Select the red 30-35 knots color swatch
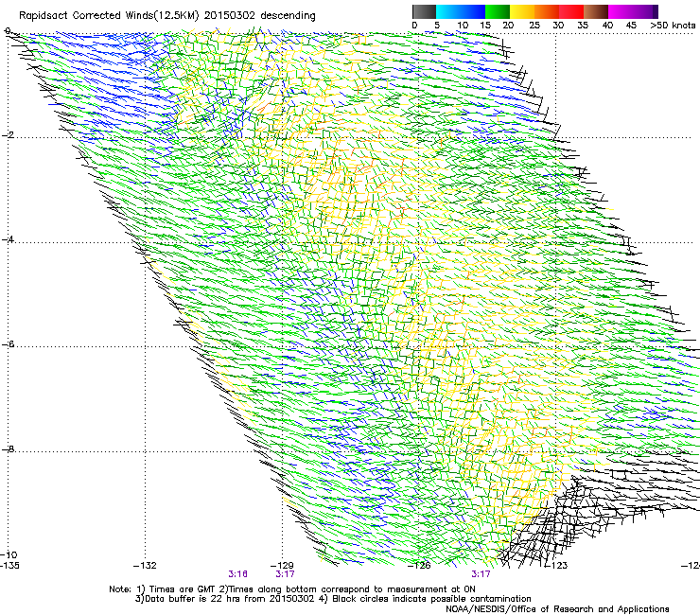This screenshot has height=615, width=700. click(x=571, y=11)
